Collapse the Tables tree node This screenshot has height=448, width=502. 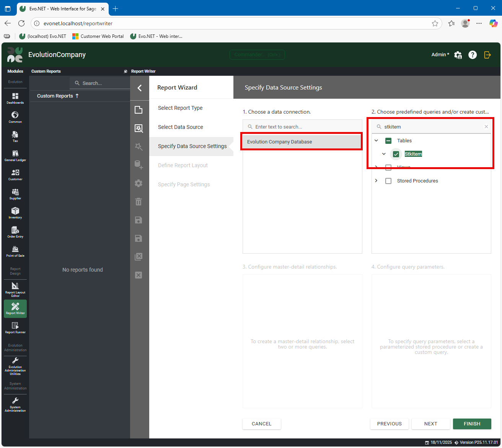coord(376,141)
